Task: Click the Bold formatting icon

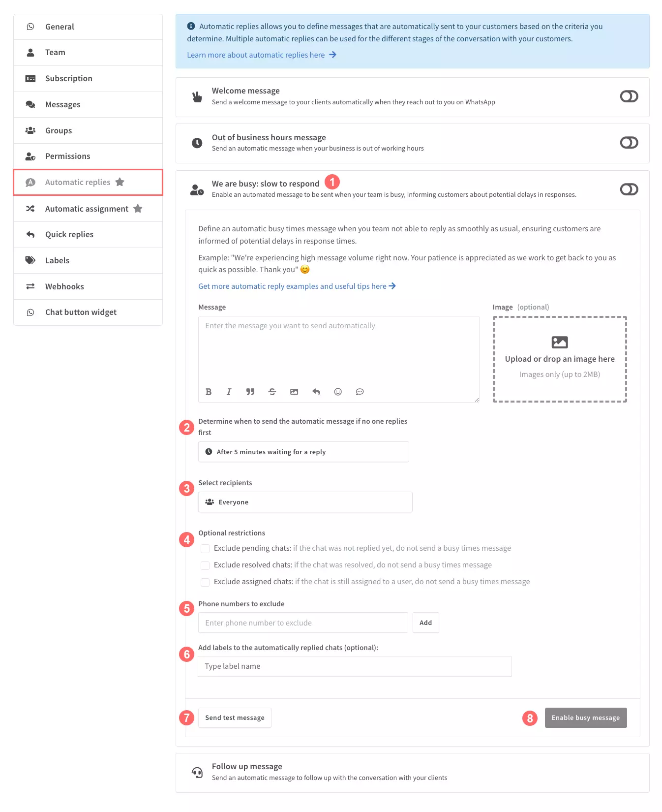Action: point(209,392)
